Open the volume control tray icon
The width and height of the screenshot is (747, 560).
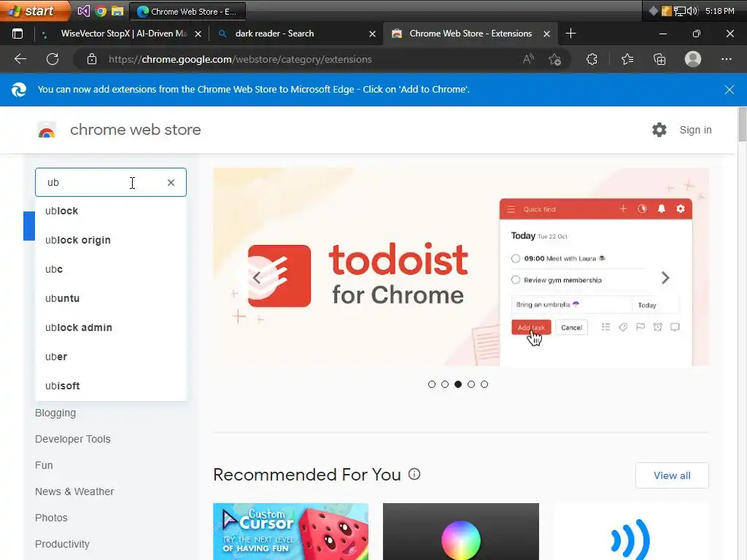[692, 11]
